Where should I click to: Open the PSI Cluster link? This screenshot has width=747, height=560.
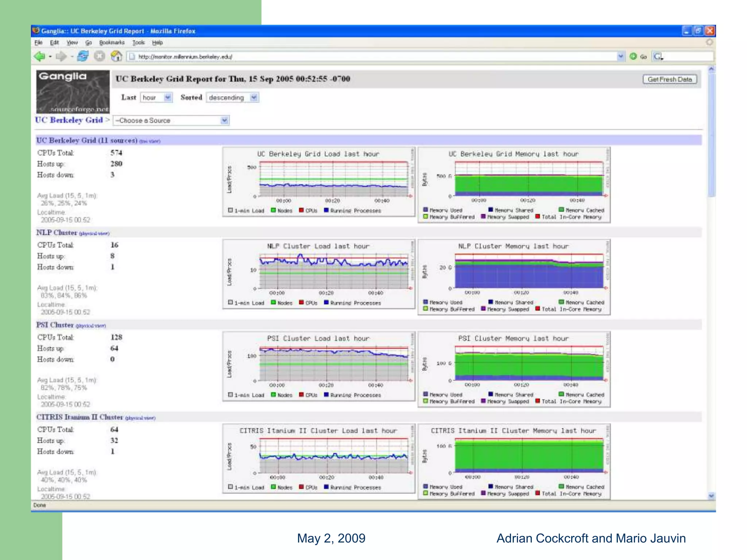[55, 325]
